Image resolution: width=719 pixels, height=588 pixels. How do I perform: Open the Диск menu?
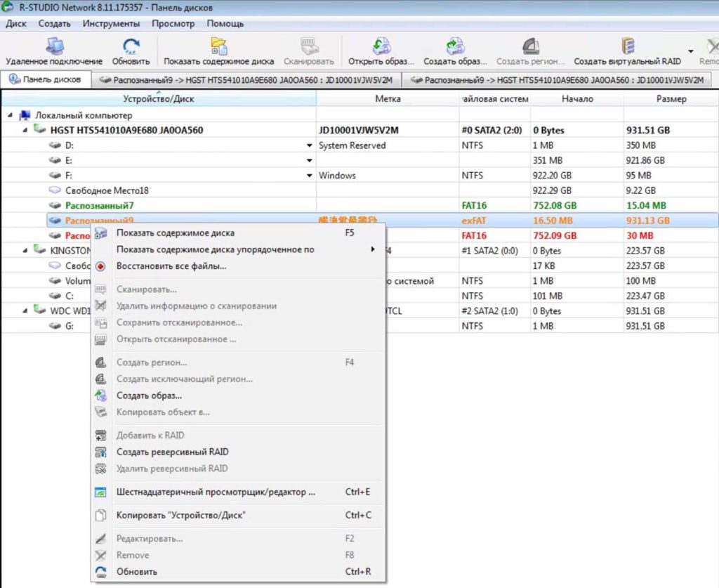pos(16,23)
